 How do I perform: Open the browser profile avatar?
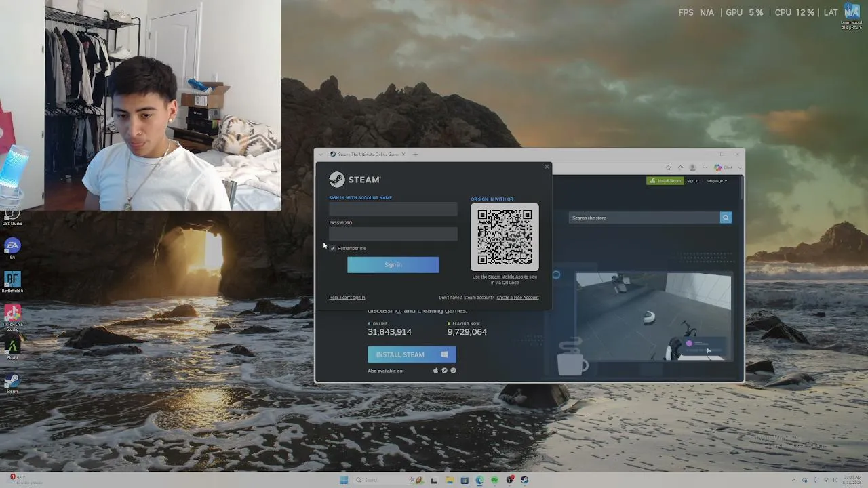click(x=692, y=167)
